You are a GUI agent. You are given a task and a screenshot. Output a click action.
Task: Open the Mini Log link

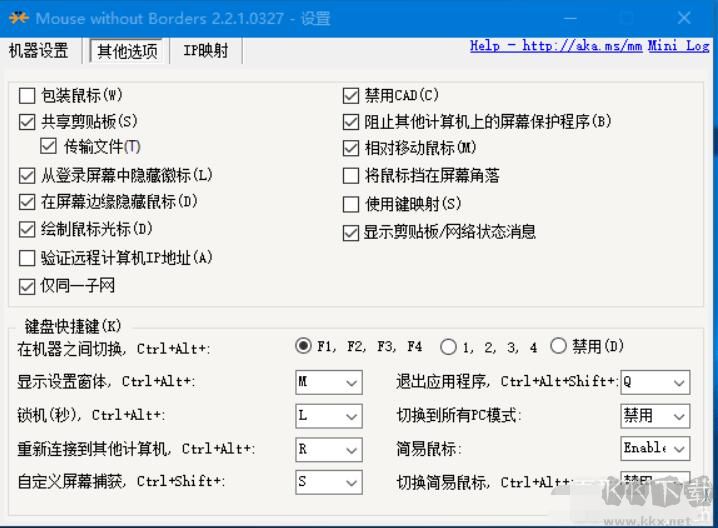point(679,46)
